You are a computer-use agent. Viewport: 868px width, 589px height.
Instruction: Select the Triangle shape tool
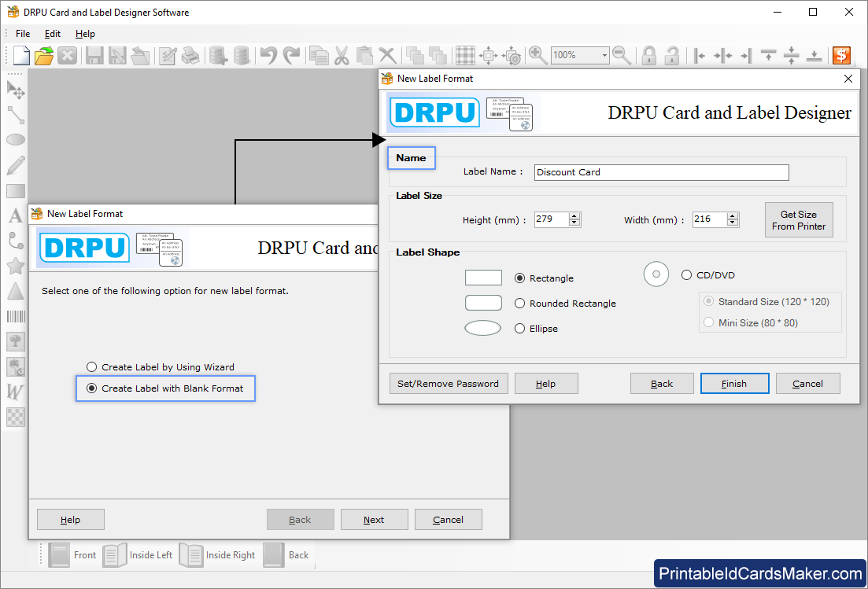click(16, 291)
